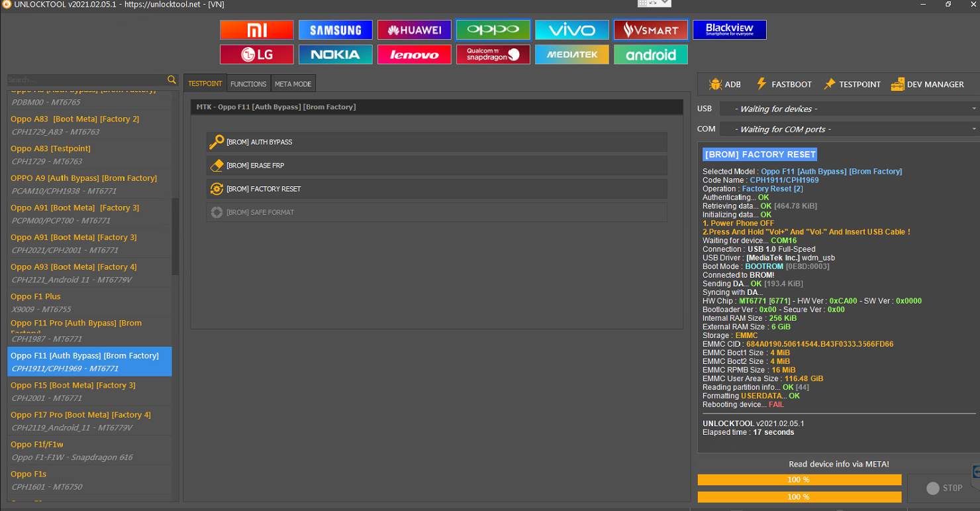This screenshot has width=980, height=511.
Task: Choose the Huawei brand logo
Action: [x=415, y=30]
